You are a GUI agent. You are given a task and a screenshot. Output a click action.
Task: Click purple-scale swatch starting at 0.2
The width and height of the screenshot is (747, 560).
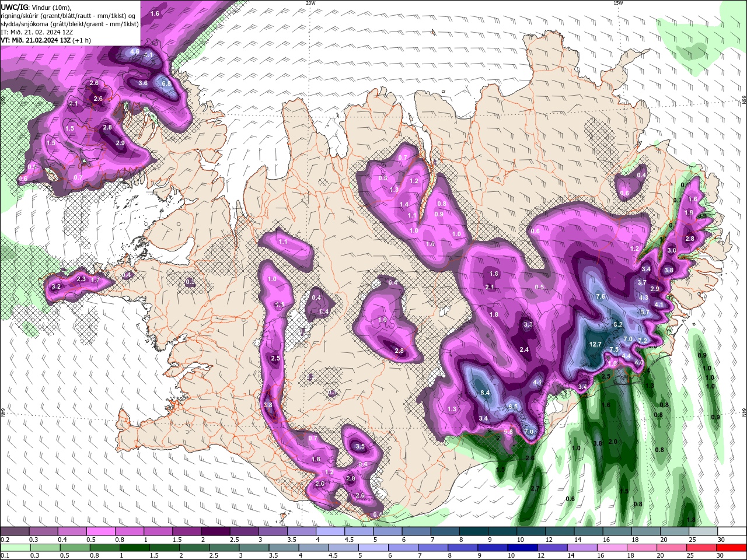point(15,531)
